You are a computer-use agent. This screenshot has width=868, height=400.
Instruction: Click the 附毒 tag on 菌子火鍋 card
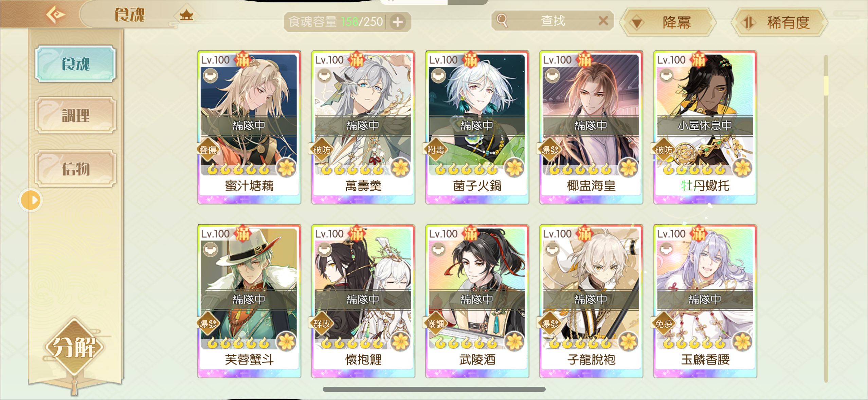point(436,150)
